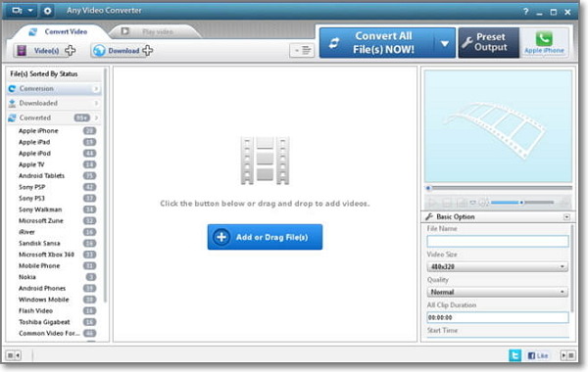588x372 pixels.
Task: Select Windows Mobile in the sidebar list
Action: pyautogui.click(x=43, y=300)
